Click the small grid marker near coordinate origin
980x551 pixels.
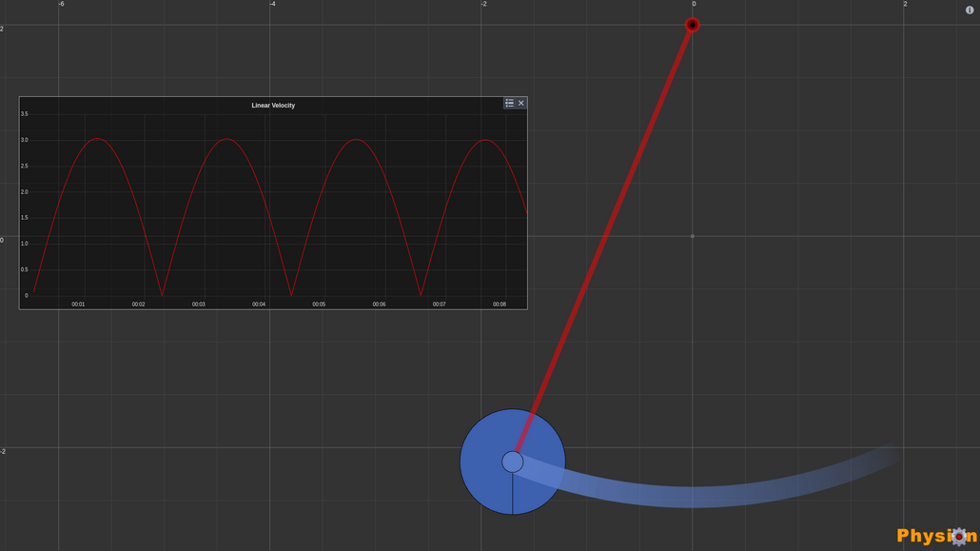point(692,235)
